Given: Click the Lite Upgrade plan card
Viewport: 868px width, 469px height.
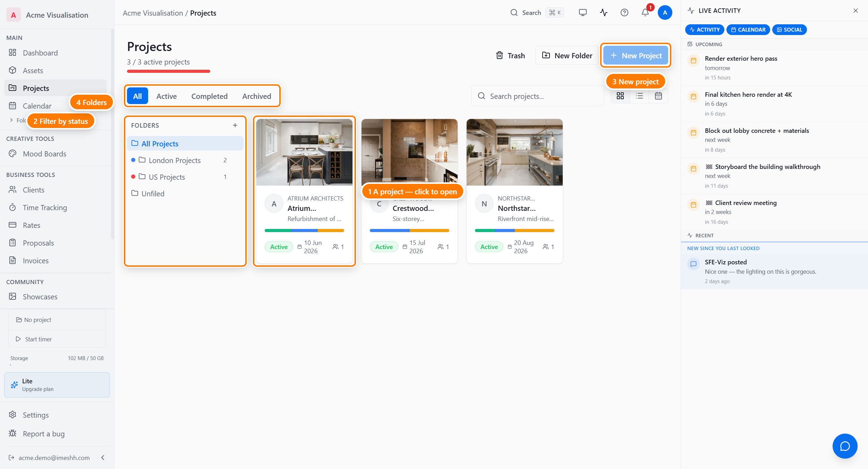Looking at the screenshot, I should [x=57, y=385].
